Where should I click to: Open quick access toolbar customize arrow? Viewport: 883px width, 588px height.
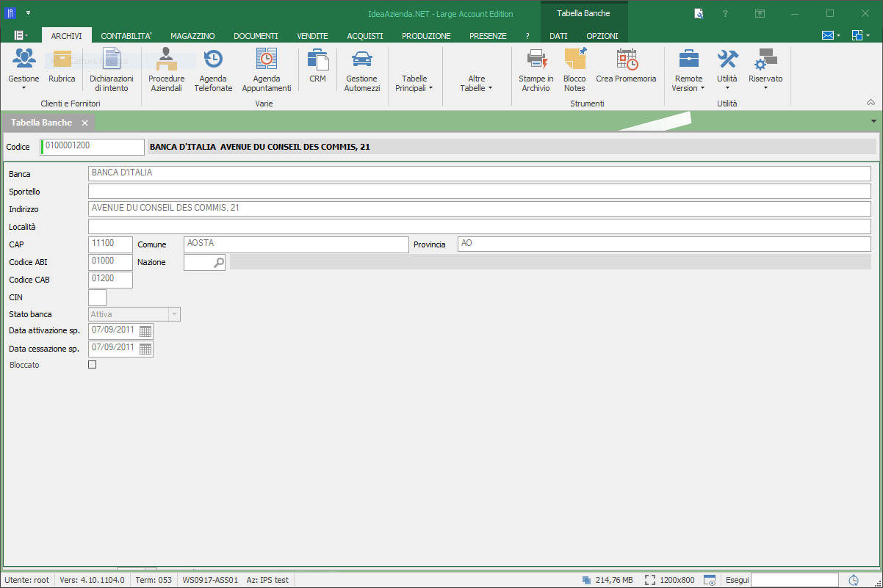28,13
